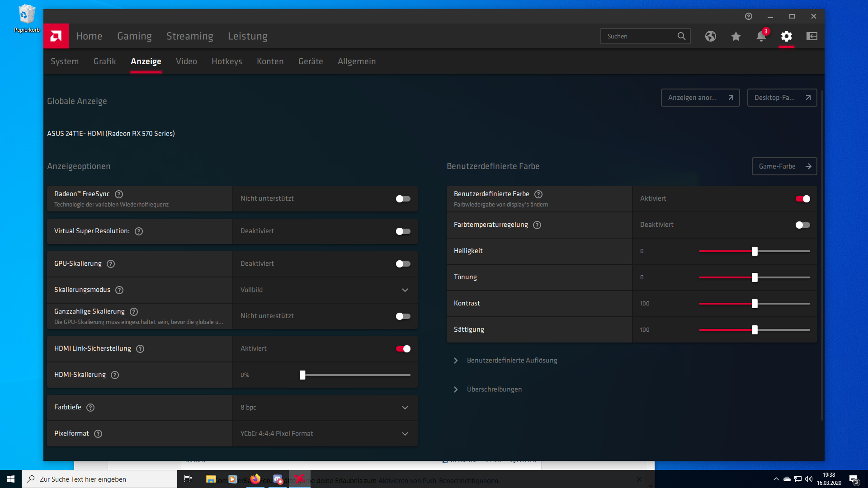The width and height of the screenshot is (868, 488).
Task: Click help icon next to Farbtiefe
Action: [x=90, y=408]
